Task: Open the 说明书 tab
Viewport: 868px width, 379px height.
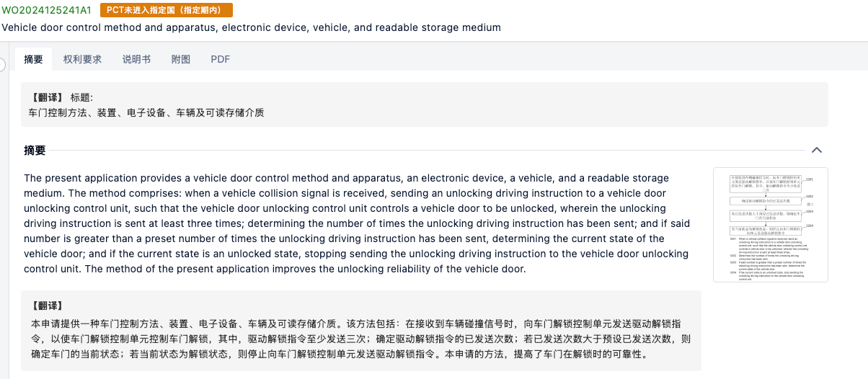Action: pyautogui.click(x=136, y=59)
